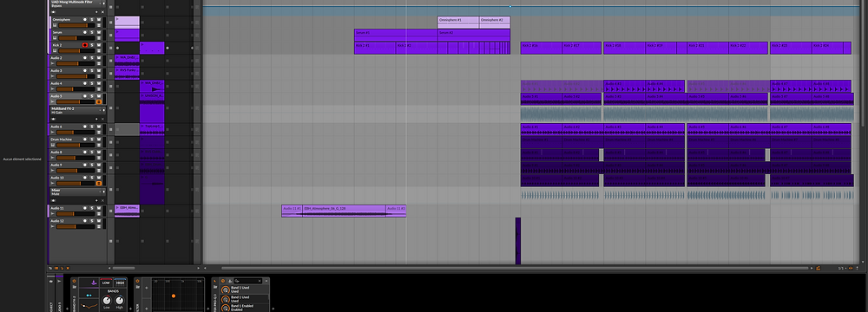Adjust the Omnisphere track volume fader
This screenshot has height=312, width=868.
[x=76, y=25]
